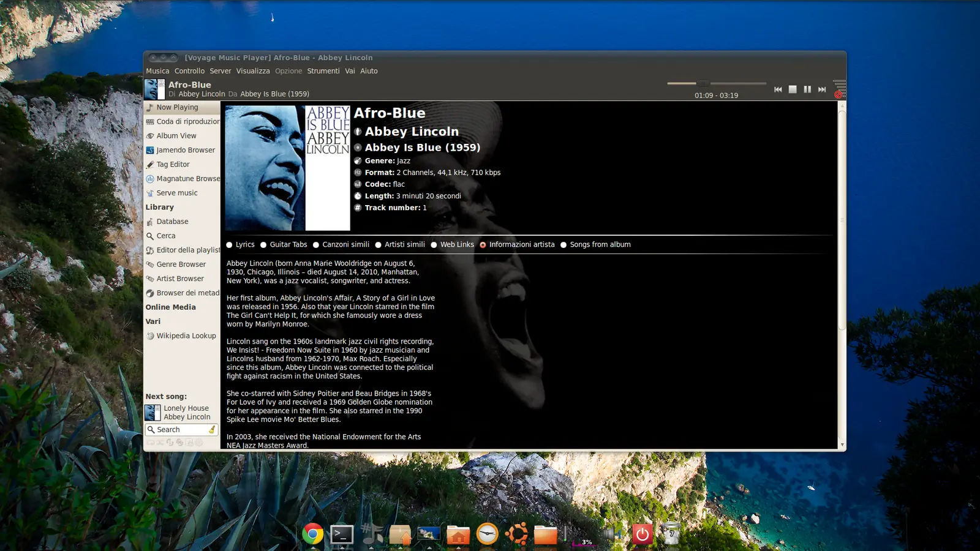Open the Now Playing view

click(x=182, y=107)
